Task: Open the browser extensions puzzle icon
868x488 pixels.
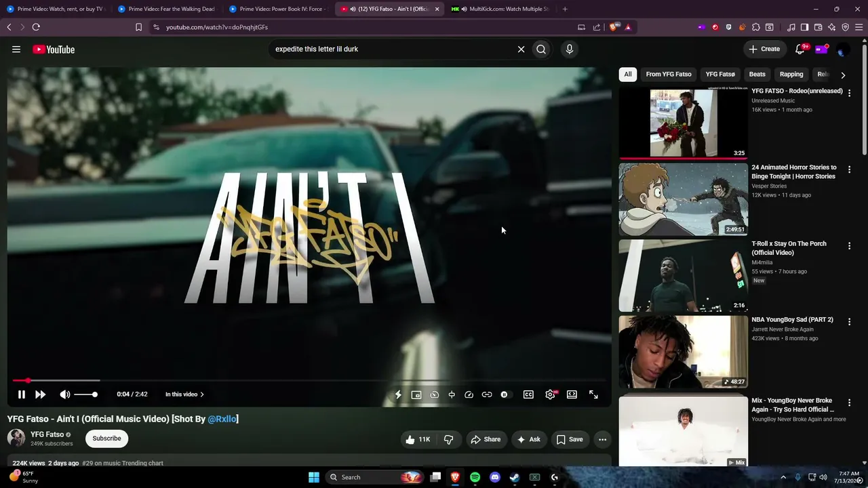Action: [x=756, y=27]
